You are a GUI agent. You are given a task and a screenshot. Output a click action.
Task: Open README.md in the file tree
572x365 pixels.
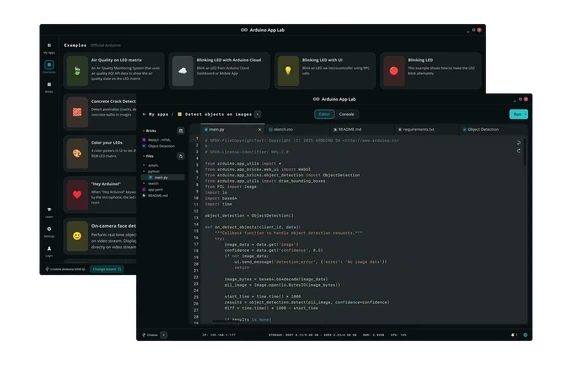click(155, 195)
